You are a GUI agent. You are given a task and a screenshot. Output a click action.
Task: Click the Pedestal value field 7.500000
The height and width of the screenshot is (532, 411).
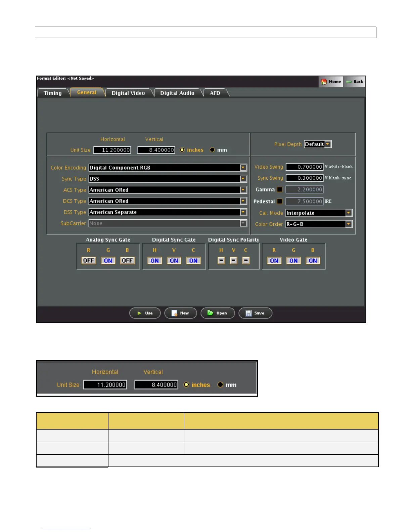[x=305, y=201]
